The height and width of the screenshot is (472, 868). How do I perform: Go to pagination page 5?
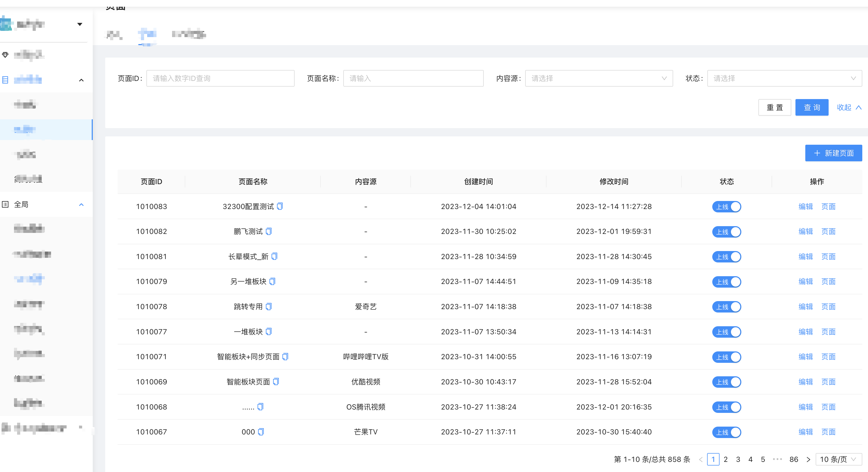(x=763, y=459)
